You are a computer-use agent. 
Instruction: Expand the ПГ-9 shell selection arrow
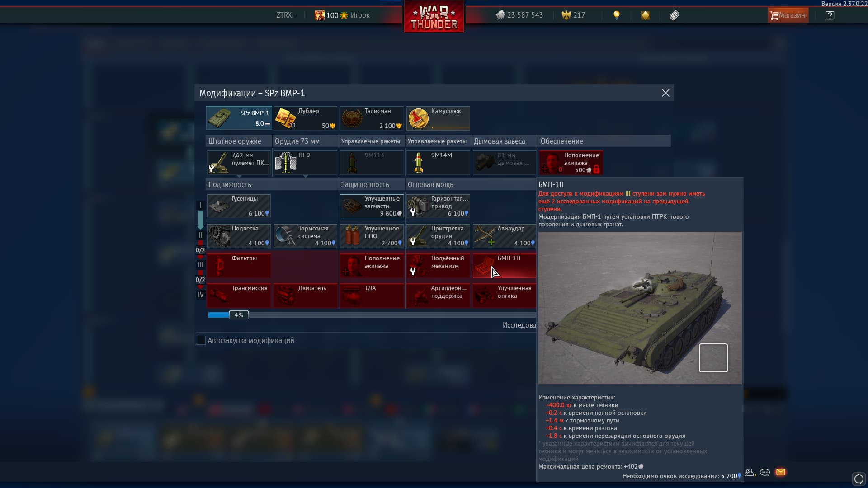click(x=306, y=176)
